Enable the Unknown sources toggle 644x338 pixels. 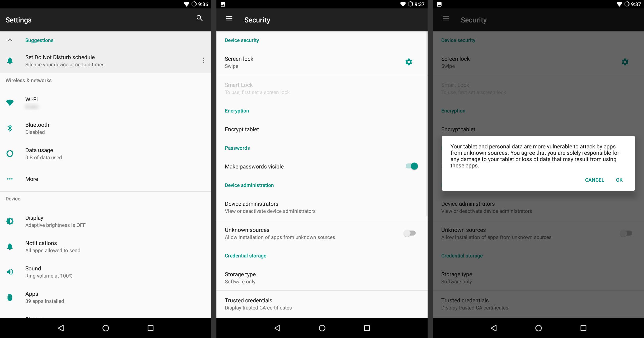tap(410, 233)
